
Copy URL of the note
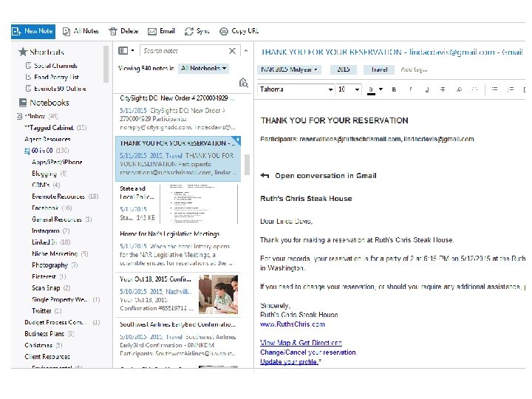239,31
